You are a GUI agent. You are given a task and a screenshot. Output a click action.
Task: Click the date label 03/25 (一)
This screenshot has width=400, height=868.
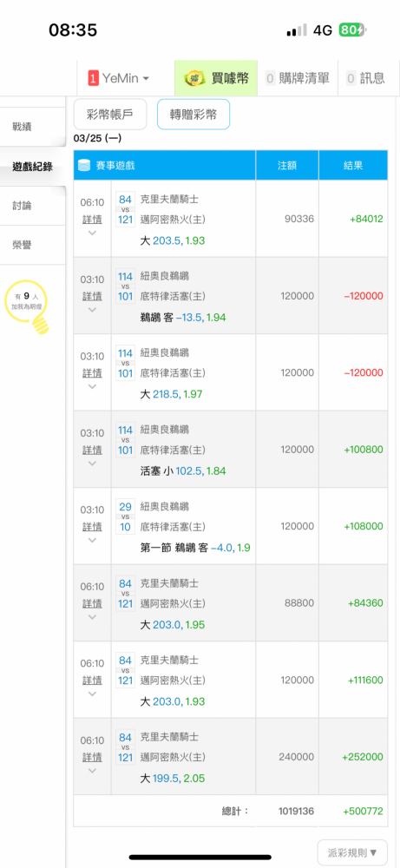tap(97, 138)
